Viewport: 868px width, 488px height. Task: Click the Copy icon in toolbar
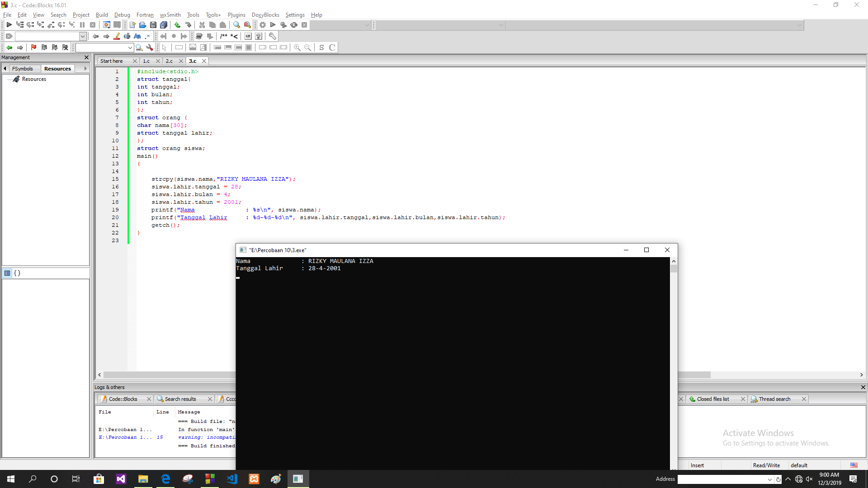point(212,25)
